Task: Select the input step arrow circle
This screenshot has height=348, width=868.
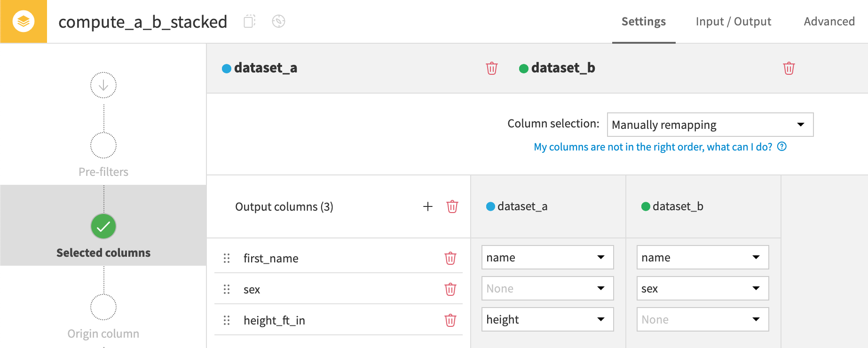Action: point(103,85)
